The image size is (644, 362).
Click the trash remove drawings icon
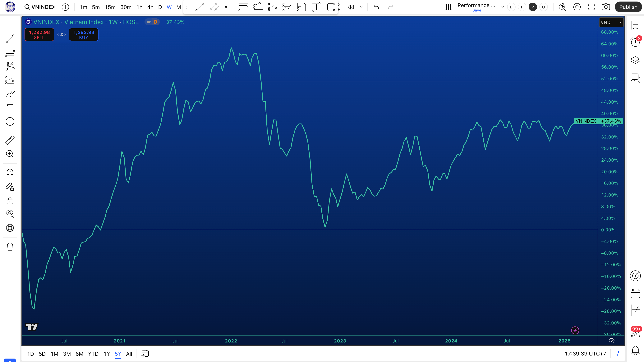pos(10,247)
